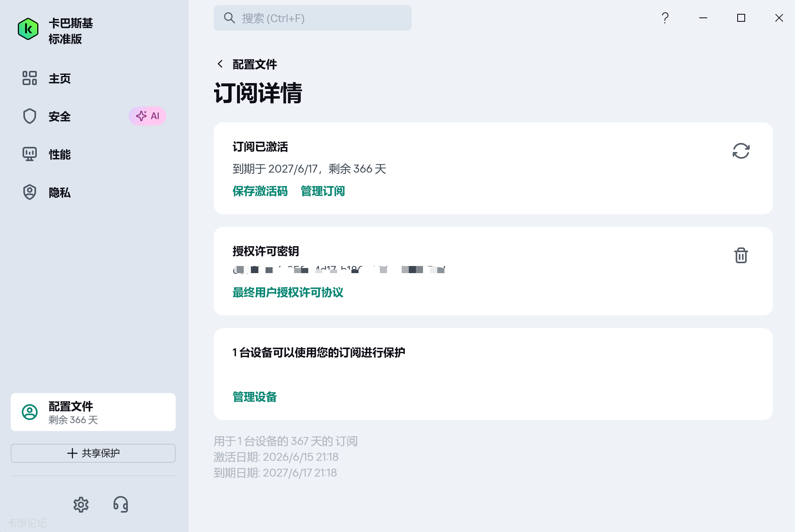
Task: Open help with the question mark icon
Action: 665,18
